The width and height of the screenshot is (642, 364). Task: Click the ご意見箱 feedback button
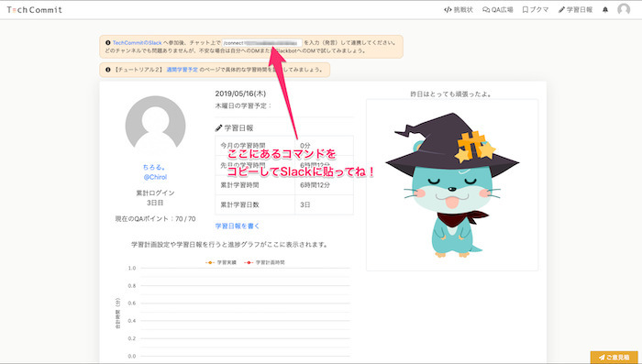coord(614,357)
